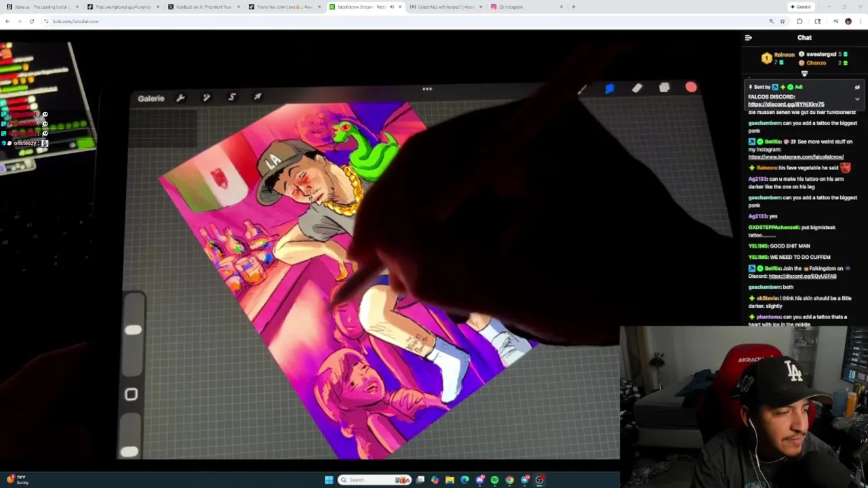
Task: Click username okStevie in chat
Action: pyautogui.click(x=768, y=298)
